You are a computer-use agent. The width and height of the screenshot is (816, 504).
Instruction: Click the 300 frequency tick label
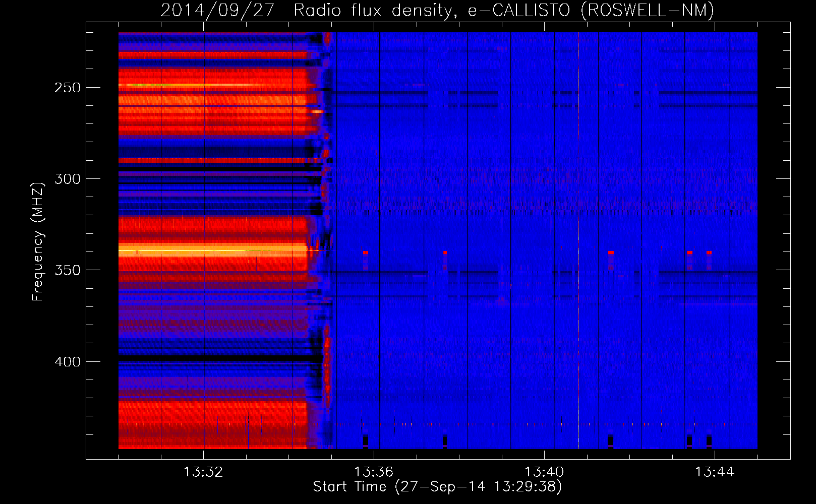pyautogui.click(x=68, y=179)
